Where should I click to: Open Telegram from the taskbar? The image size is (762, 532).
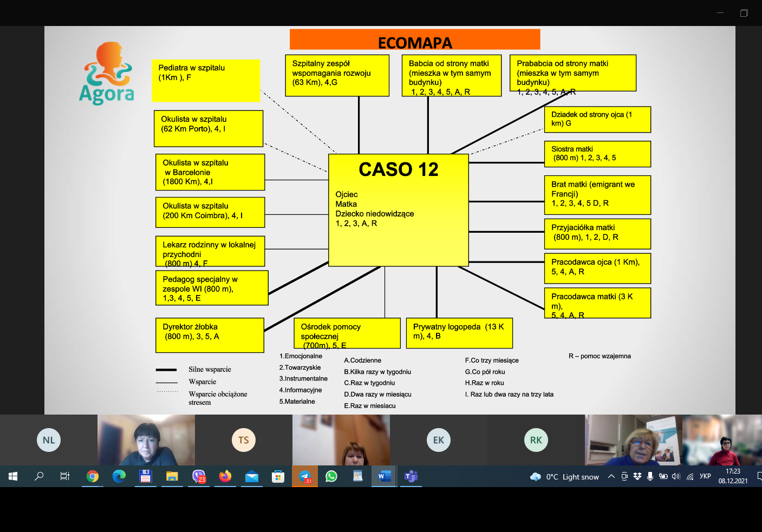click(305, 476)
